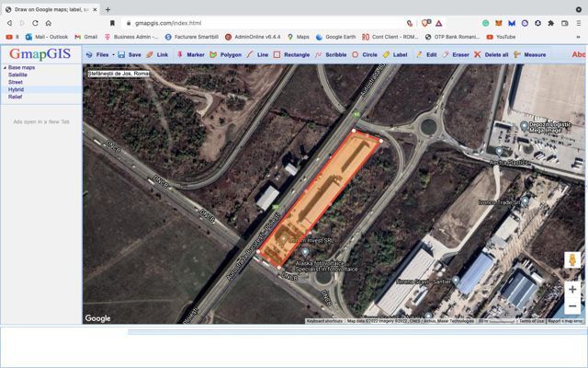Viewport: 588px width, 368px height.
Task: Zoom out on the map
Action: click(572, 306)
